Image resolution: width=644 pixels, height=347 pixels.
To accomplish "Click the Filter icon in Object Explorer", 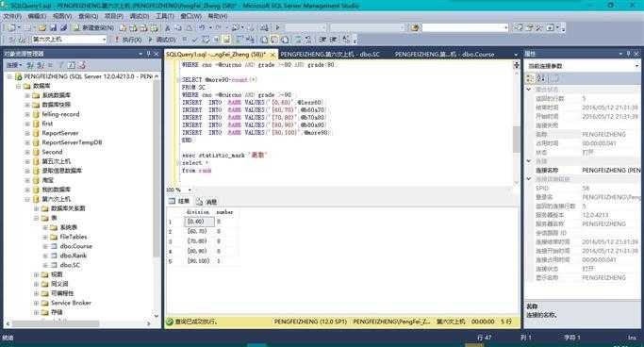I will [x=61, y=65].
